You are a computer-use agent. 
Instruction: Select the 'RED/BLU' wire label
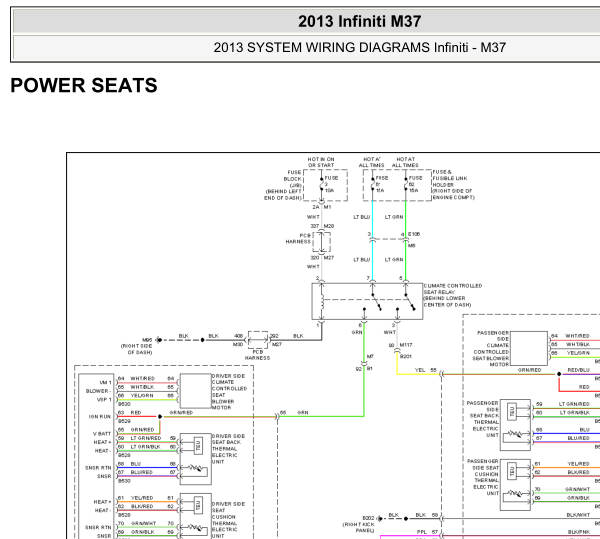click(x=578, y=370)
